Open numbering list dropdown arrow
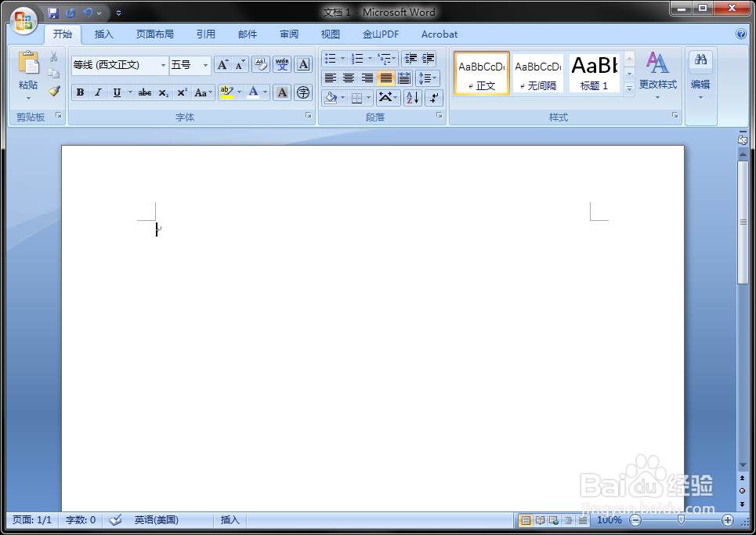Screen dimensions: 756x535 click(370, 59)
